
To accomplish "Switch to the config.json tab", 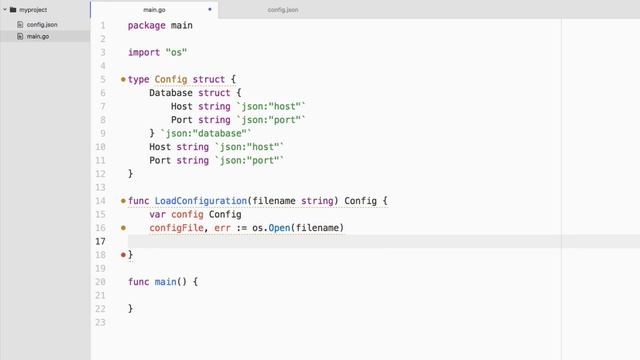I will coord(283,10).
